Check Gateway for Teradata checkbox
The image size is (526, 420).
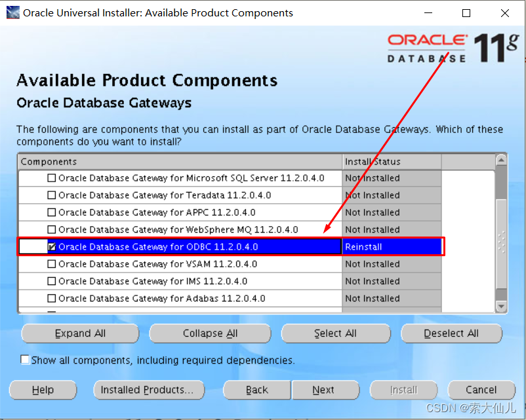coord(51,195)
